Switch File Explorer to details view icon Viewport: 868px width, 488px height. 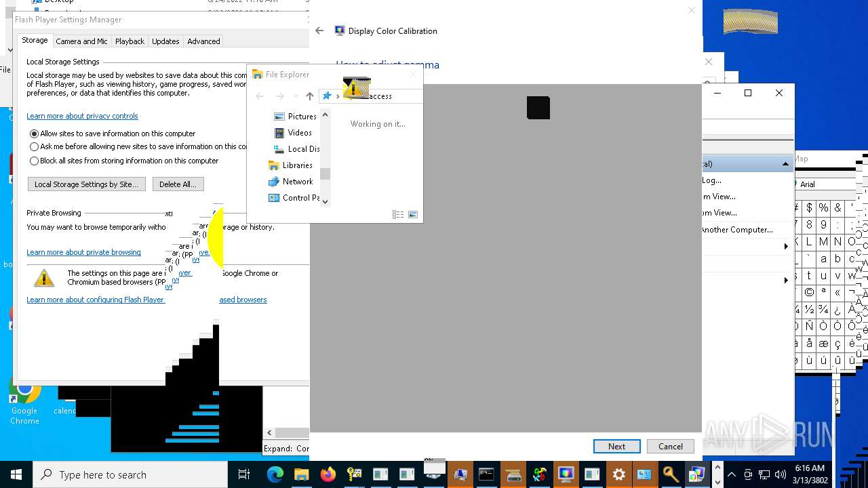(x=398, y=214)
